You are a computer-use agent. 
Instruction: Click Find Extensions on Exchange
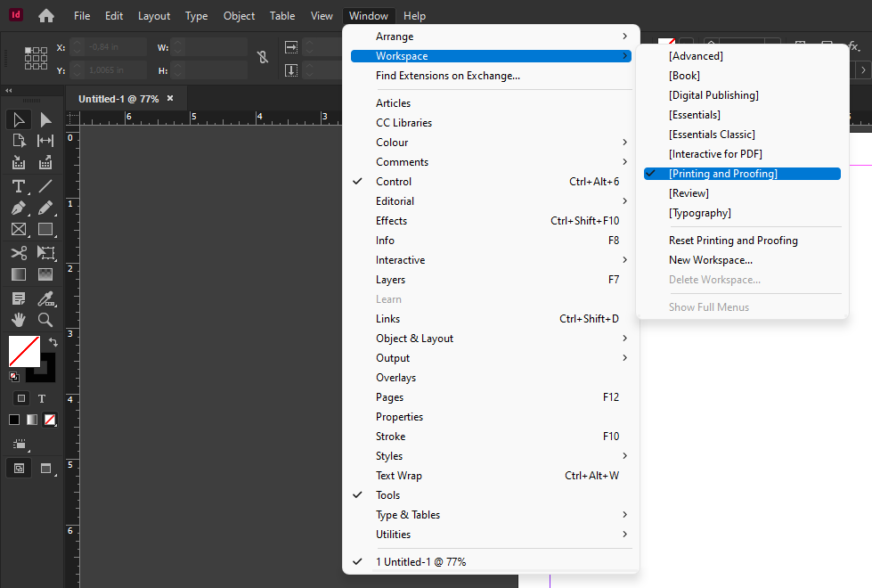[491, 76]
